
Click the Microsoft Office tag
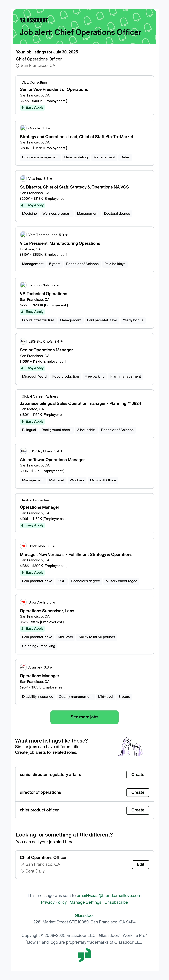[103, 480]
